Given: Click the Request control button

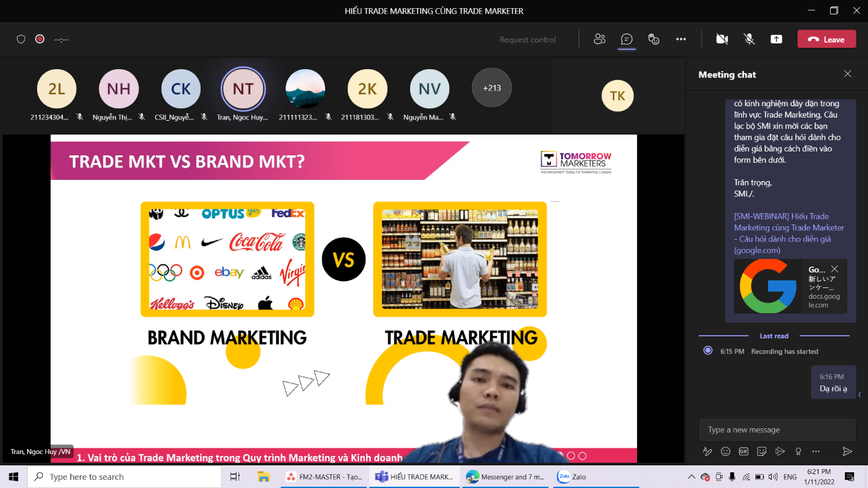Looking at the screenshot, I should [x=527, y=40].
